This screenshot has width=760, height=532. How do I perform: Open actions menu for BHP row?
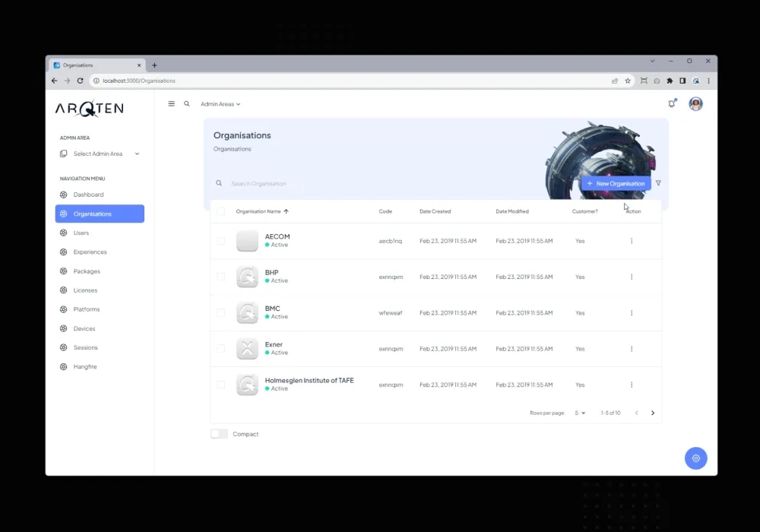pyautogui.click(x=632, y=277)
